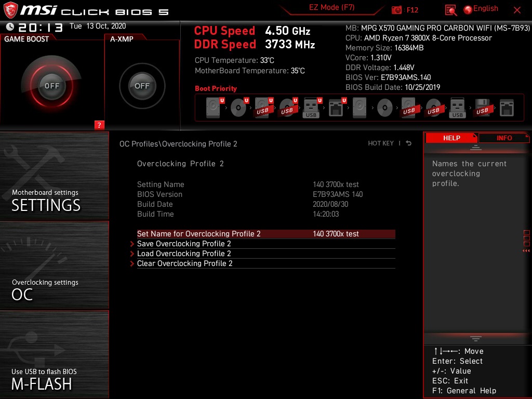The height and width of the screenshot is (399, 532).
Task: Click BIOS Version value E7B93AMS 140
Action: pyautogui.click(x=338, y=194)
